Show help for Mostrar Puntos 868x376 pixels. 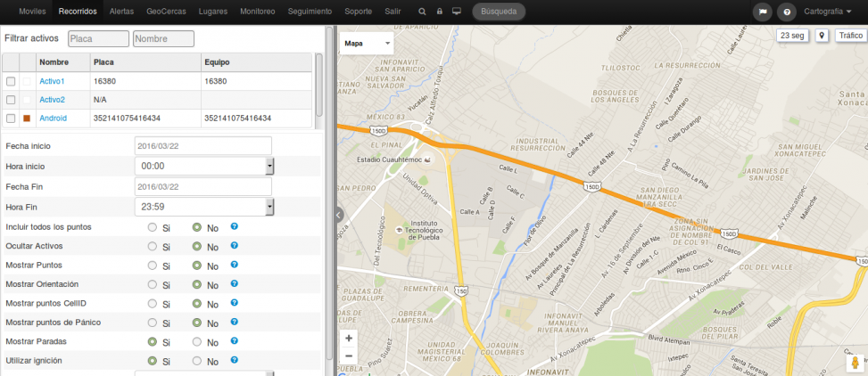point(234,265)
